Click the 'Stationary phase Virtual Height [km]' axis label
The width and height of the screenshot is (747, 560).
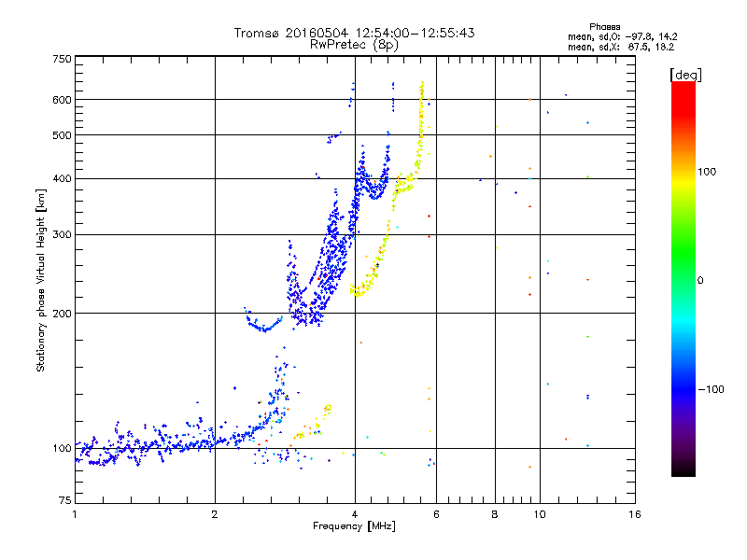click(x=41, y=280)
